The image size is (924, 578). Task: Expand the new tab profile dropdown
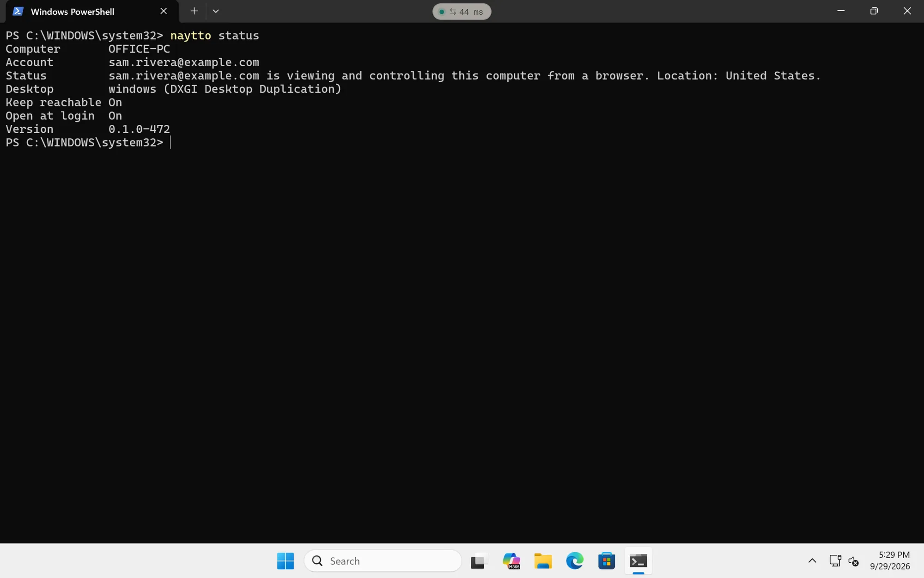(x=216, y=11)
